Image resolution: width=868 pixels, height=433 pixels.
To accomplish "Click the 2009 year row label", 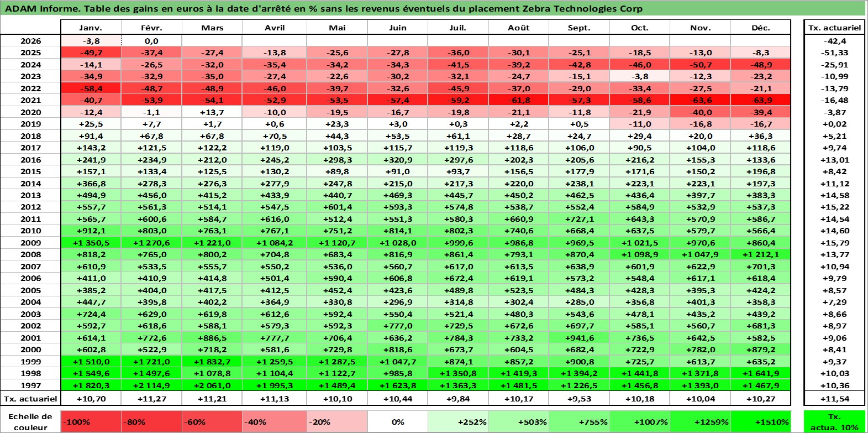I will tap(30, 243).
